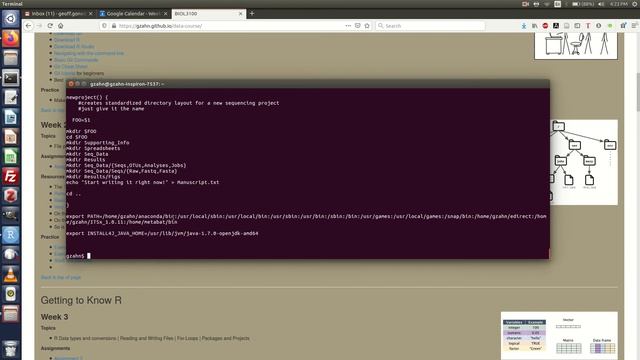Launch RStudio from the dock
This screenshot has width=640, height=360.
(11, 235)
